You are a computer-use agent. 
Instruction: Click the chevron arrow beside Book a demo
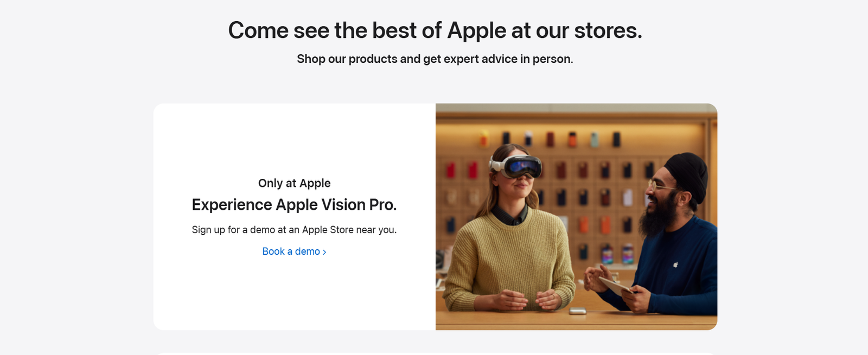coord(324,252)
